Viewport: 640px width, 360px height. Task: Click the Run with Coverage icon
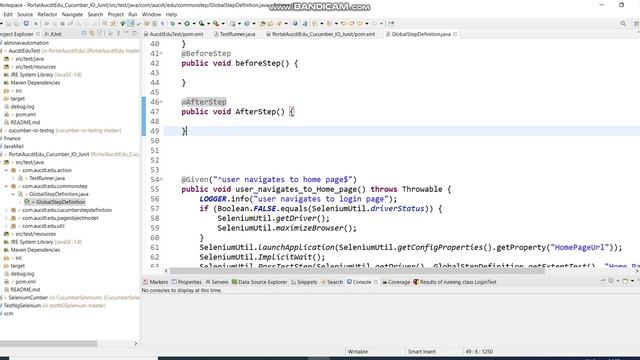point(201,24)
